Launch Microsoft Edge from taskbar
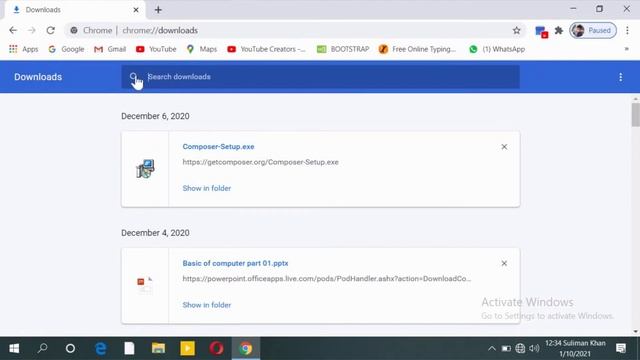Screen dimensions: 640x360 tap(100, 348)
